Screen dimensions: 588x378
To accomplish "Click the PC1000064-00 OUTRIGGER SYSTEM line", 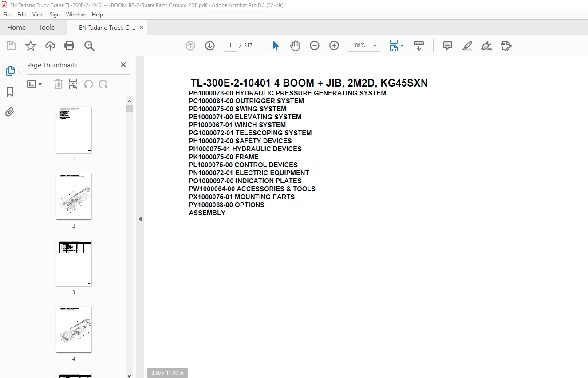I will 246,101.
